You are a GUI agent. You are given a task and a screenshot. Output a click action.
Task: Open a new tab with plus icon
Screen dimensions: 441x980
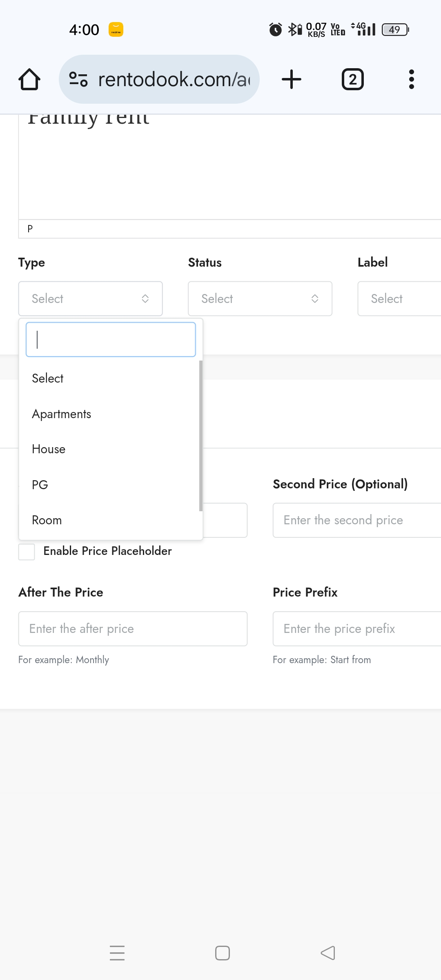point(292,79)
